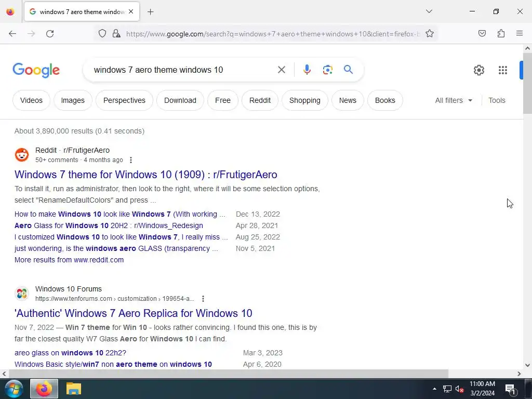Close the Google search tab

(131, 11)
